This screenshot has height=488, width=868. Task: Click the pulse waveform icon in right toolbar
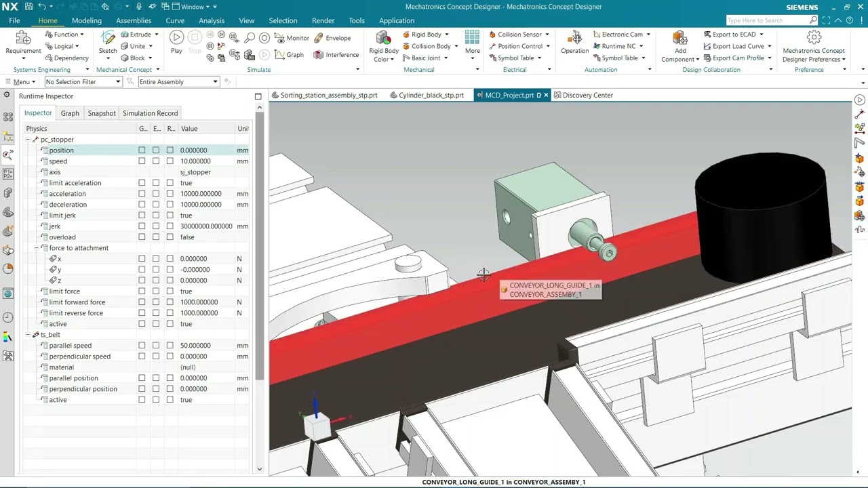860,230
